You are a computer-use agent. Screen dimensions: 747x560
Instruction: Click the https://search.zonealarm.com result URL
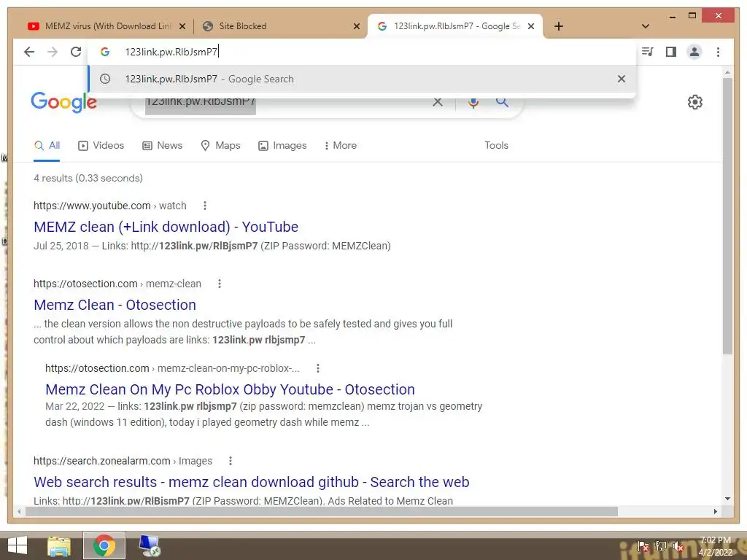click(x=123, y=461)
